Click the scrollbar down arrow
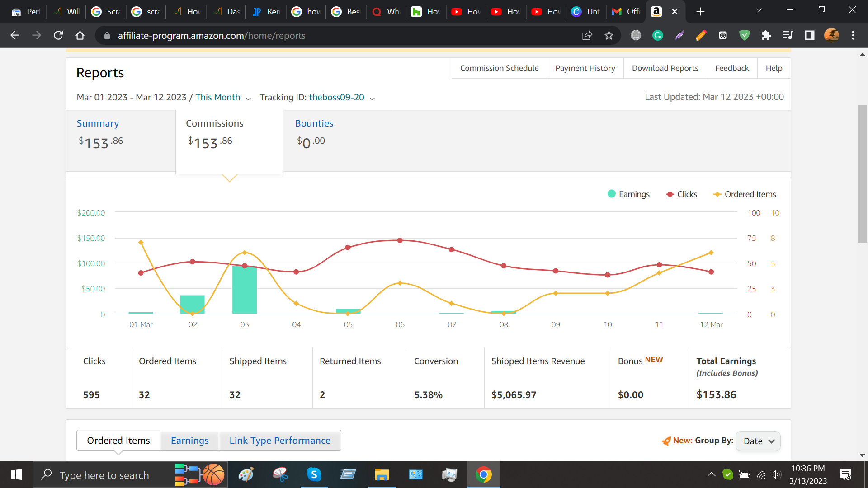 862,455
